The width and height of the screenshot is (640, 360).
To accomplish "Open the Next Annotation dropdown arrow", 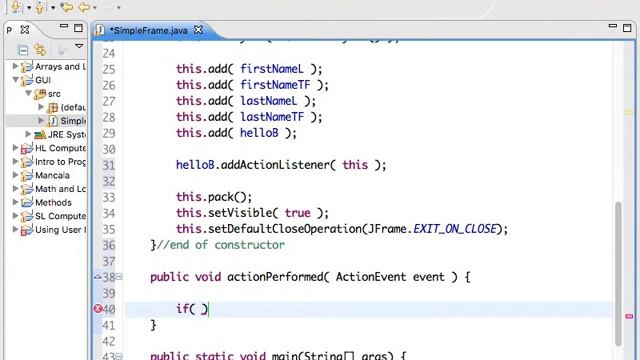I will [29, 8].
